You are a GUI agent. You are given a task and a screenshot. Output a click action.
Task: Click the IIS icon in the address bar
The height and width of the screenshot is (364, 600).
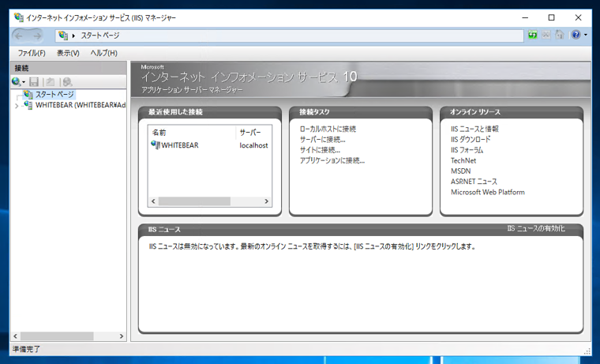(63, 36)
